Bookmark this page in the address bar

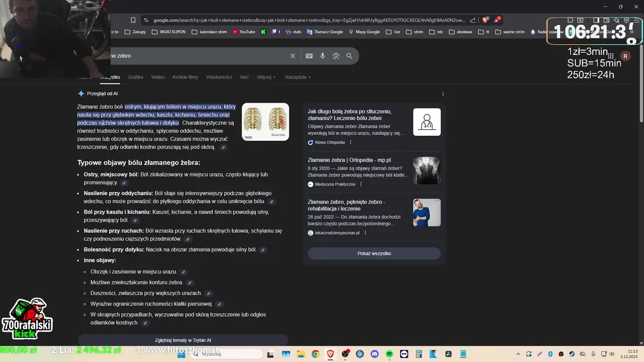[133, 20]
